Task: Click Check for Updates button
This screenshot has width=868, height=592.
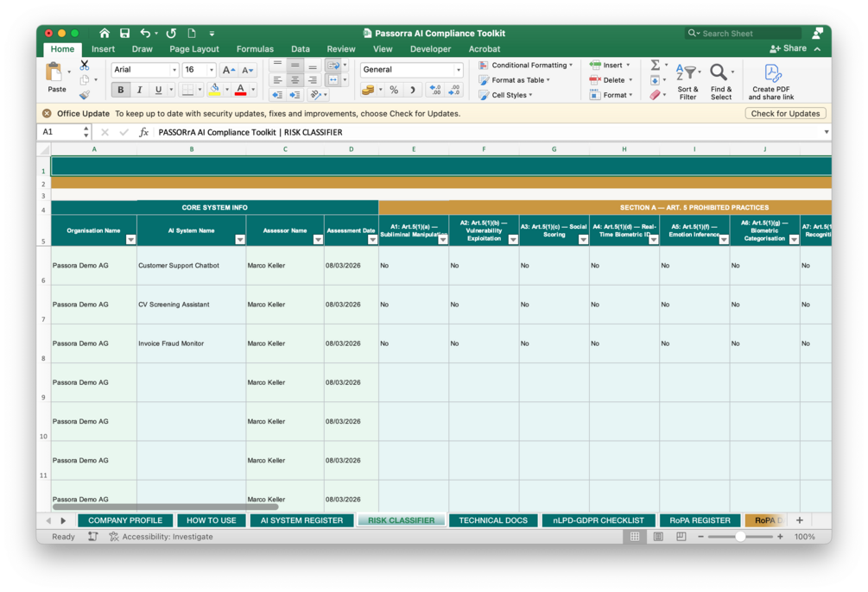Action: point(785,113)
